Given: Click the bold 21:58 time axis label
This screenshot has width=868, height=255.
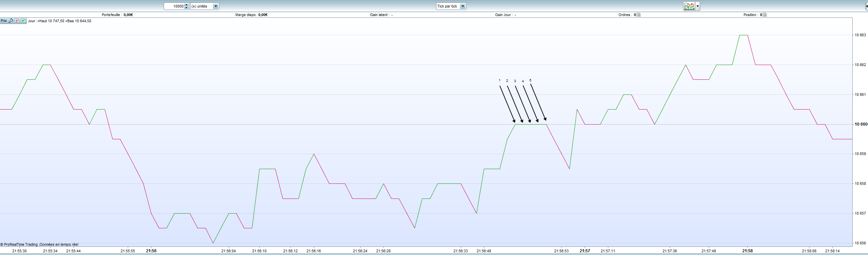Looking at the screenshot, I should coord(747,251).
